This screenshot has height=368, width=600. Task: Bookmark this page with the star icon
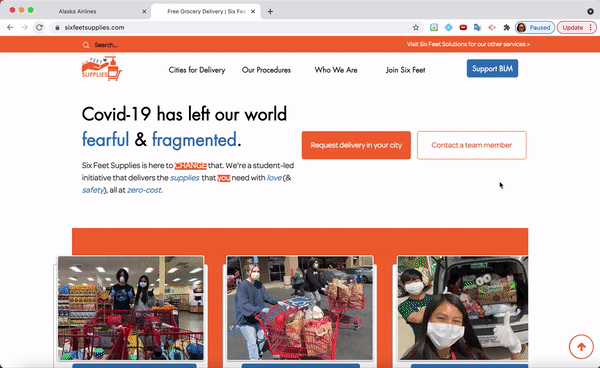416,28
